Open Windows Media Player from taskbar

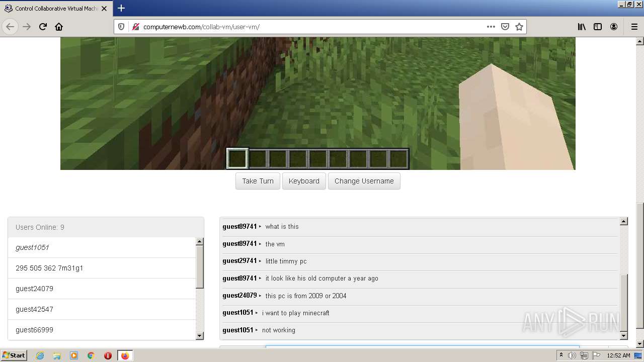pyautogui.click(x=74, y=355)
